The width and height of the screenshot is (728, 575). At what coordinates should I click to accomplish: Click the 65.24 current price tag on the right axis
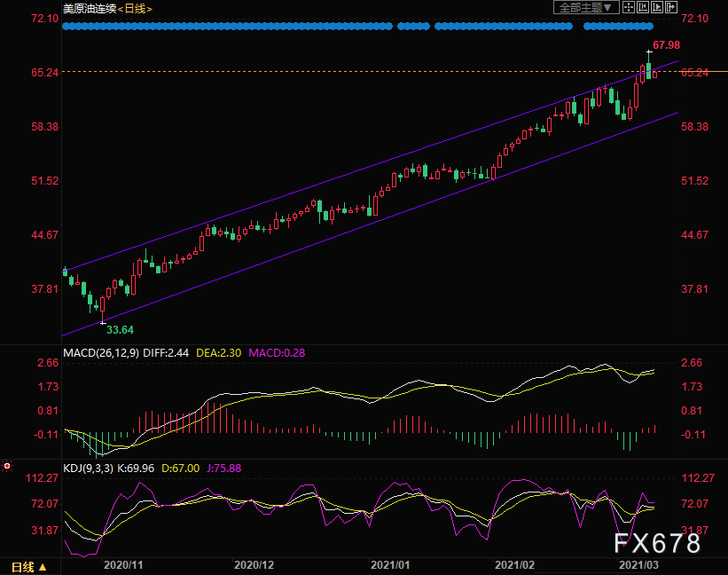pos(694,72)
